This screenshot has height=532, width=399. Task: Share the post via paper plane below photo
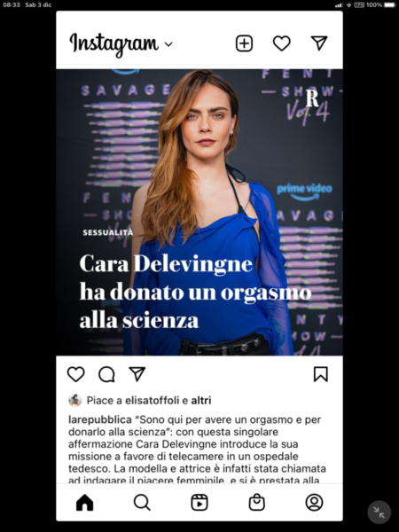(137, 374)
